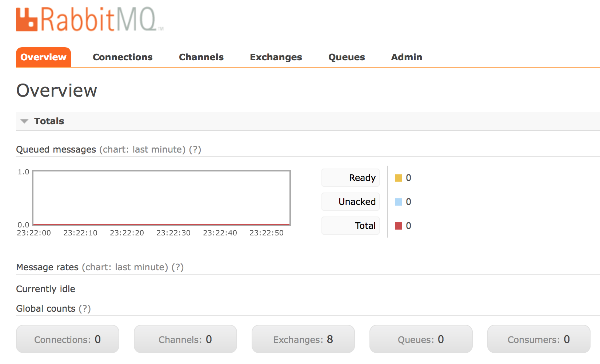The image size is (600, 364).
Task: Open the Global counts help (?)
Action: click(85, 308)
